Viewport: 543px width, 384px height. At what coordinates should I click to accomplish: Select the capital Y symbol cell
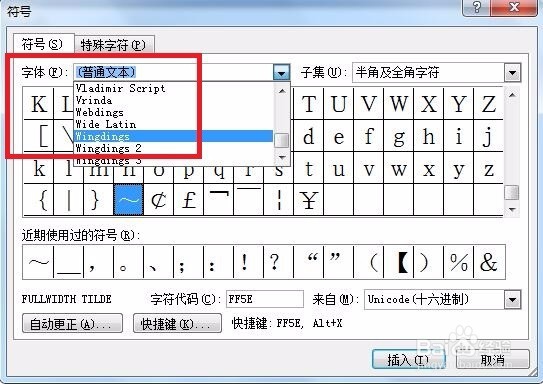click(x=459, y=104)
